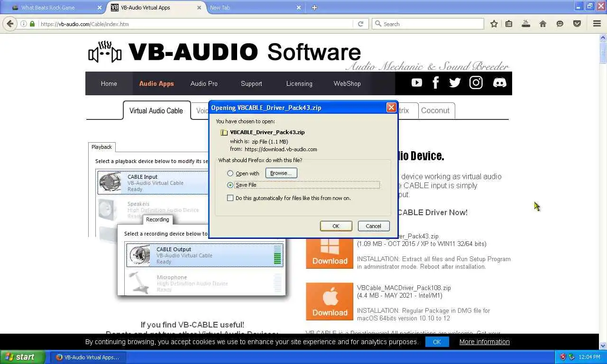Viewport: 607px width, 364px height.
Task: Open the Support navigation item
Action: coord(251,83)
